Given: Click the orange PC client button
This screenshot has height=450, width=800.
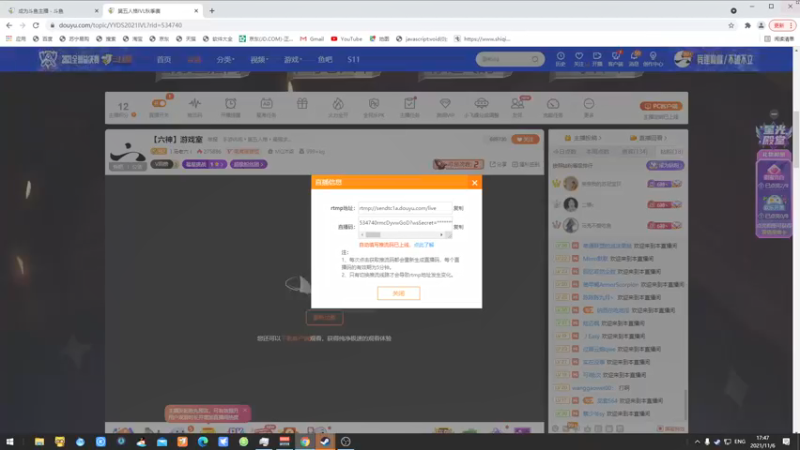Looking at the screenshot, I should coord(661,106).
